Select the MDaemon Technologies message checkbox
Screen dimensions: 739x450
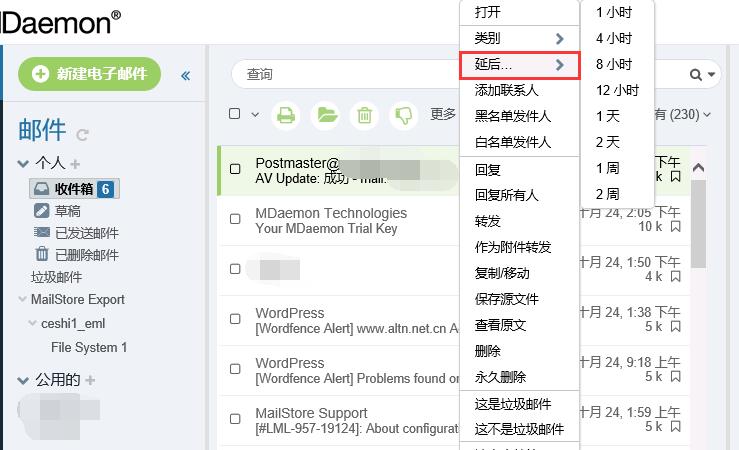[235, 219]
